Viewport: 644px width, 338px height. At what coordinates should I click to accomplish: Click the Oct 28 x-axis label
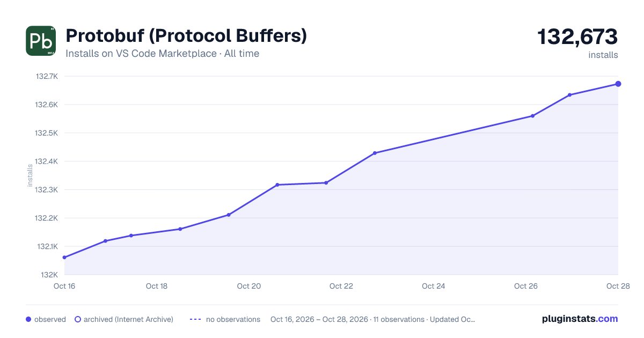click(x=618, y=286)
